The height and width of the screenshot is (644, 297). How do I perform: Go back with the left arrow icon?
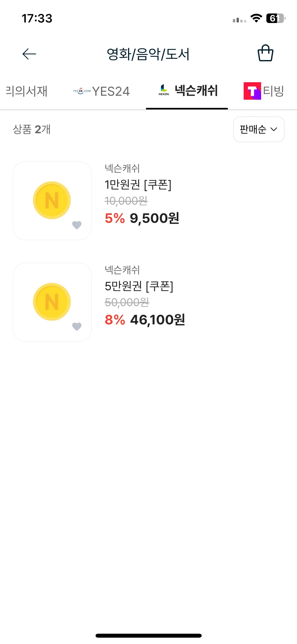tap(29, 54)
